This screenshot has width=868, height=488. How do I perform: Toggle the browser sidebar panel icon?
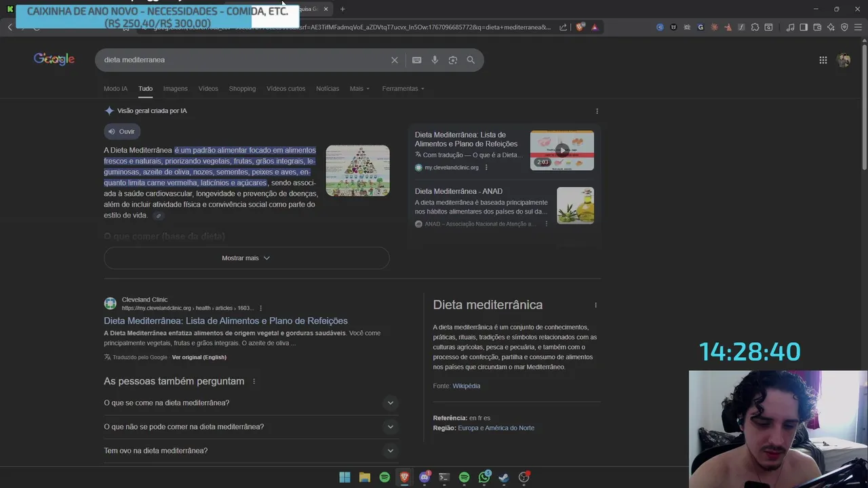(x=804, y=27)
